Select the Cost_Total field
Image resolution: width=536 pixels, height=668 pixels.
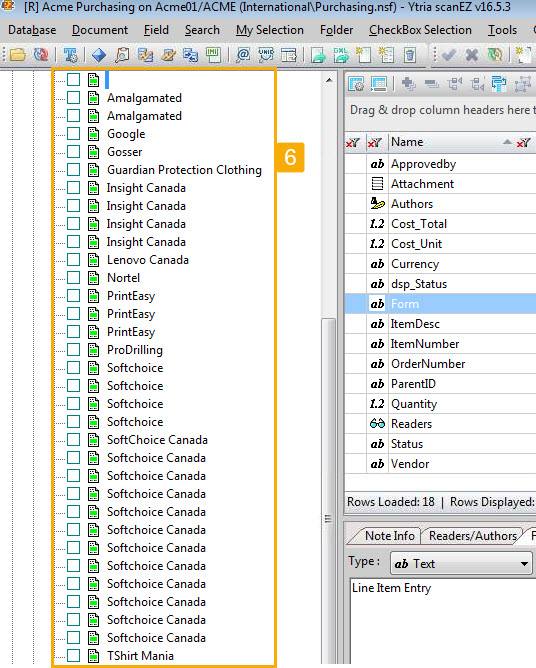point(440,224)
